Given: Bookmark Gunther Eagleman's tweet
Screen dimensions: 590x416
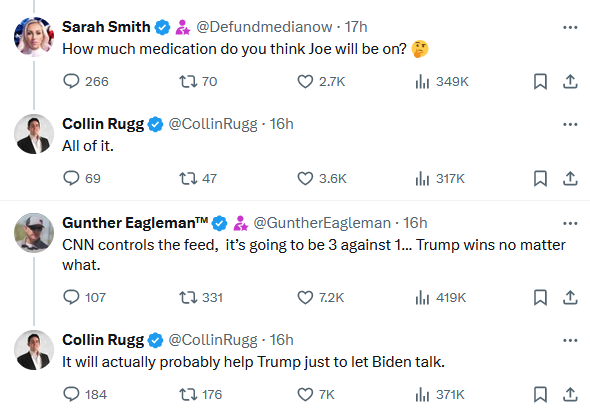Looking at the screenshot, I should click(x=540, y=298).
